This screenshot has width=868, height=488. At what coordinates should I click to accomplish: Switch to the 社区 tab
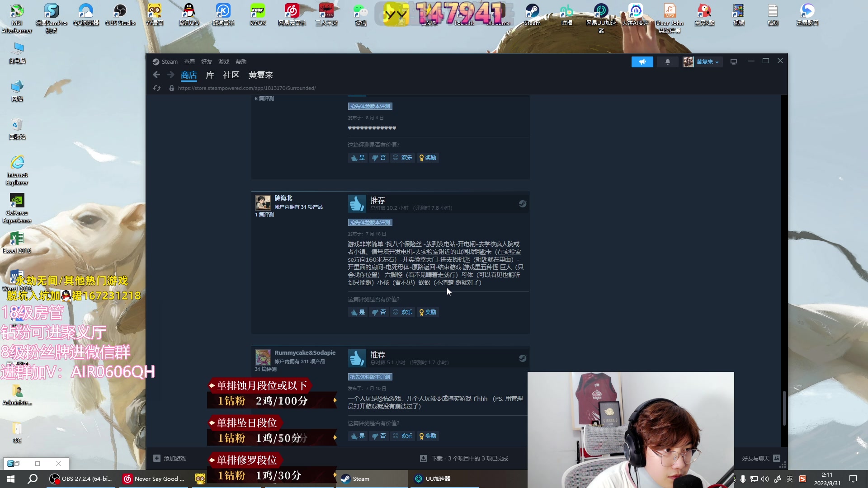click(231, 75)
